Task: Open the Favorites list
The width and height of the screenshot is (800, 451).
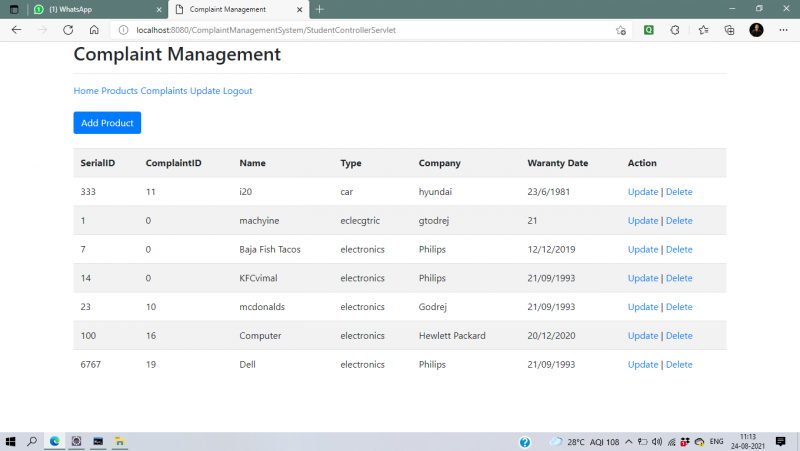Action: (x=704, y=30)
